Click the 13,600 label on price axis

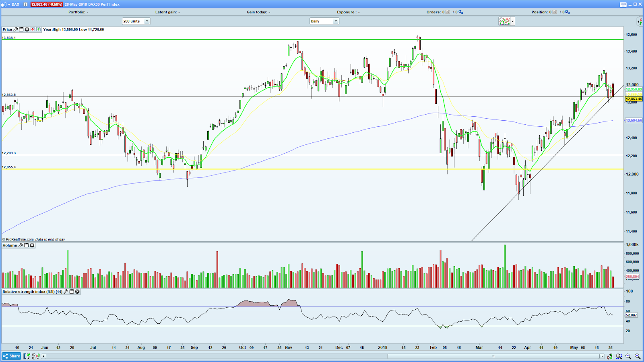(632, 35)
